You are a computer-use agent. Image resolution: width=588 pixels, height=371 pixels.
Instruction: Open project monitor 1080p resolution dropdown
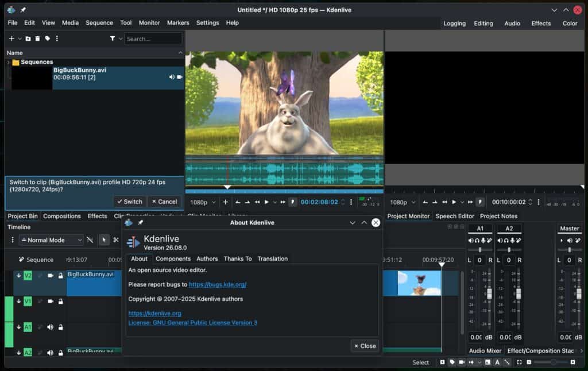coord(403,202)
